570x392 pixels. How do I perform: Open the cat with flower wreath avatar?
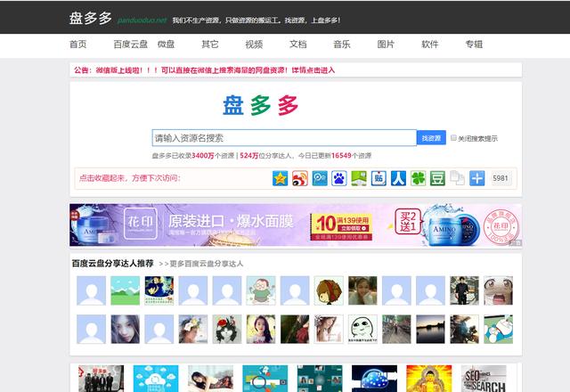[227, 329]
